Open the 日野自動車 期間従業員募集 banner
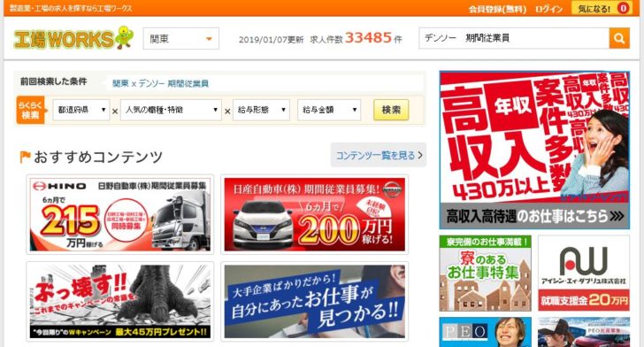Image resolution: width=644 pixels, height=347 pixels. [x=120, y=214]
